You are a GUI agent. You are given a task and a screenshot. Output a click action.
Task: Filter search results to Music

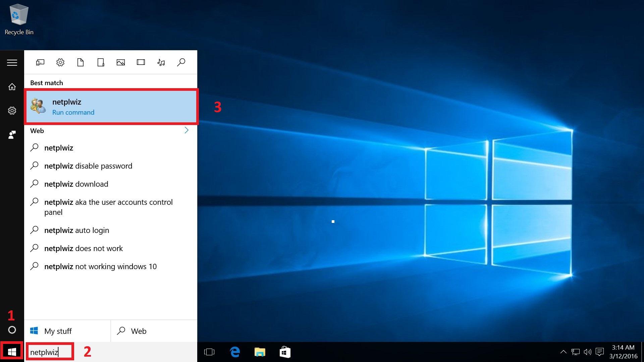coord(161,62)
